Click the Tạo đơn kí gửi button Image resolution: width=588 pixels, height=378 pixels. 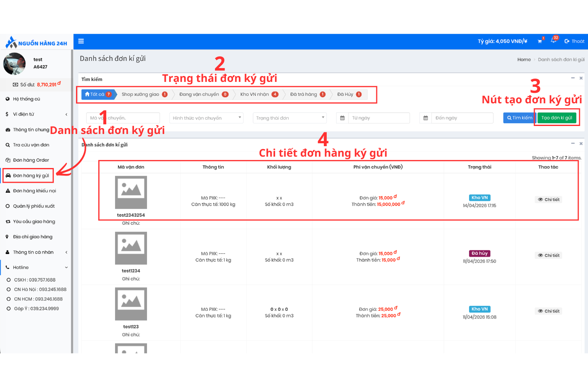pos(556,118)
